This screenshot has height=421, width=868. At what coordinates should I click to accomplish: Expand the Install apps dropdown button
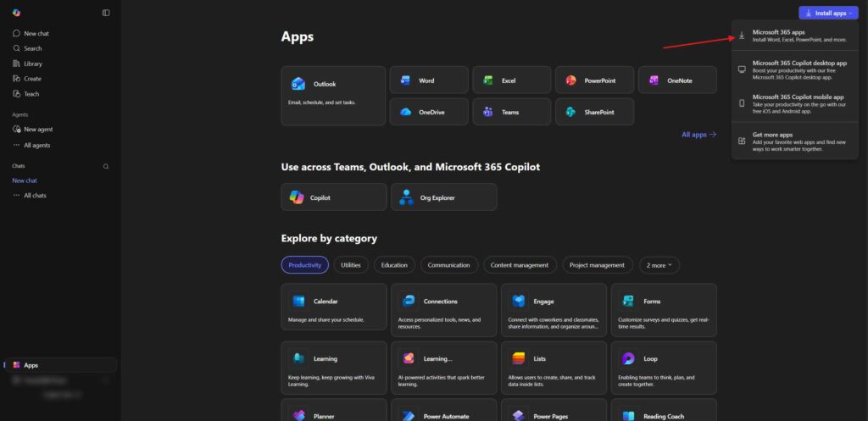point(828,14)
